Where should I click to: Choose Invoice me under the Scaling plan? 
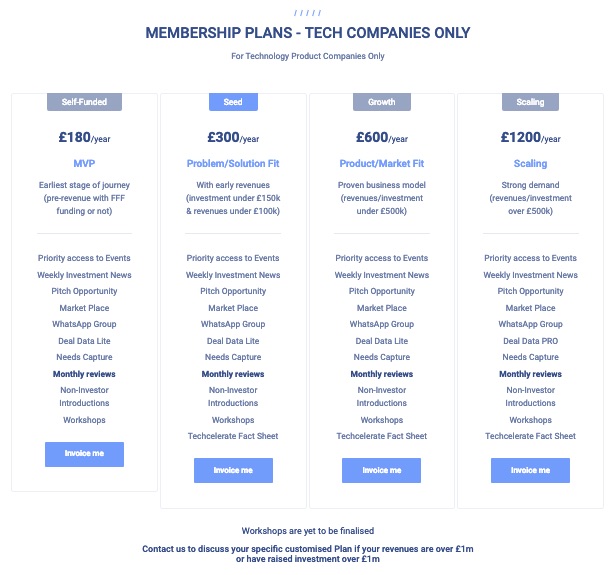click(x=530, y=470)
